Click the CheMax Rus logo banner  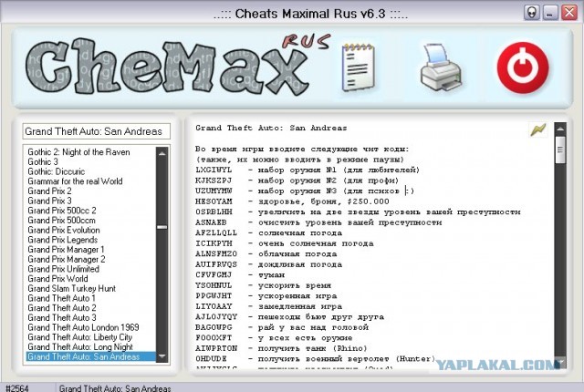click(x=178, y=67)
